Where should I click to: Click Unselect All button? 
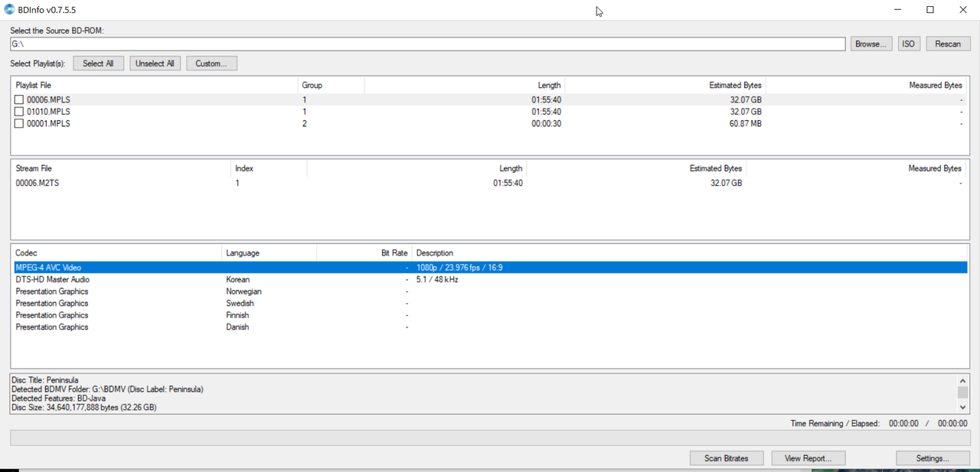(155, 63)
